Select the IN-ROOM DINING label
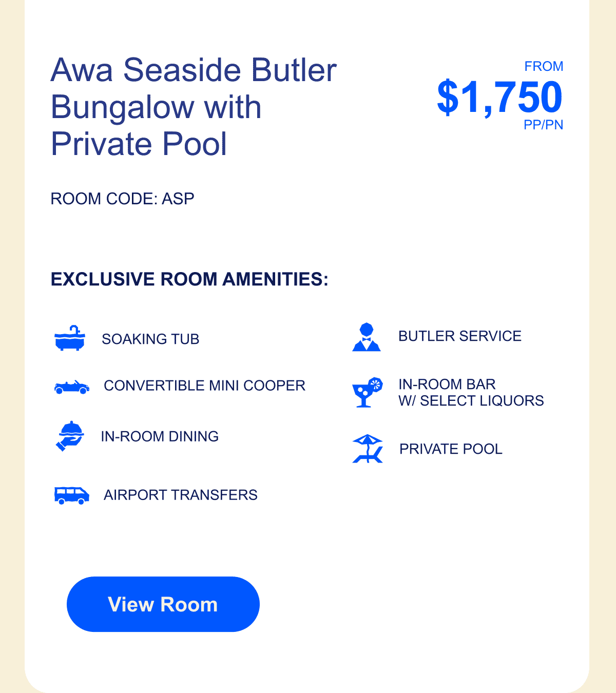 [160, 436]
